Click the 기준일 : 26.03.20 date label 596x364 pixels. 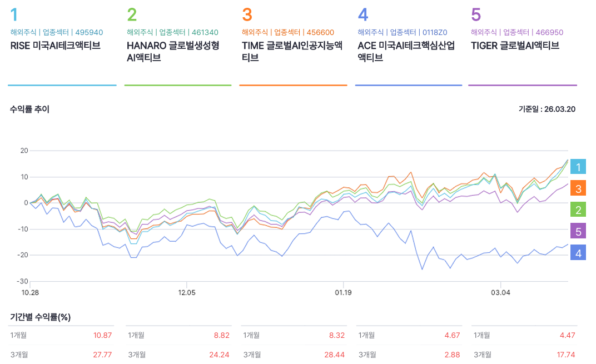point(547,109)
